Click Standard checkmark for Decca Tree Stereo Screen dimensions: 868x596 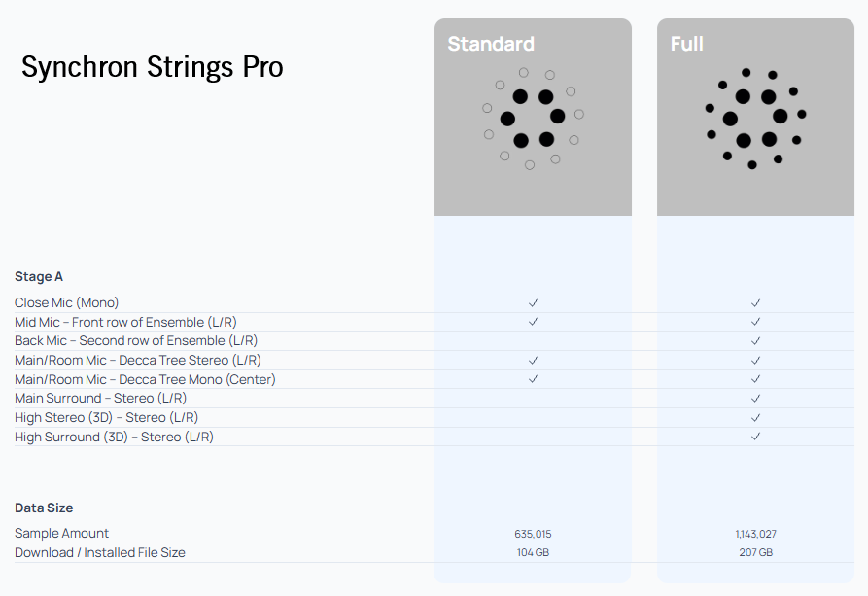534,361
